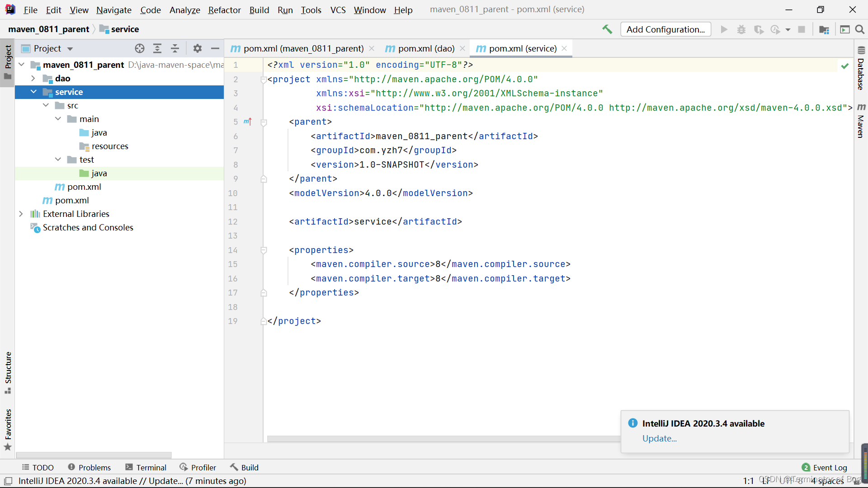Click Expand All in Project panel
The width and height of the screenshot is (868, 488).
tap(157, 48)
